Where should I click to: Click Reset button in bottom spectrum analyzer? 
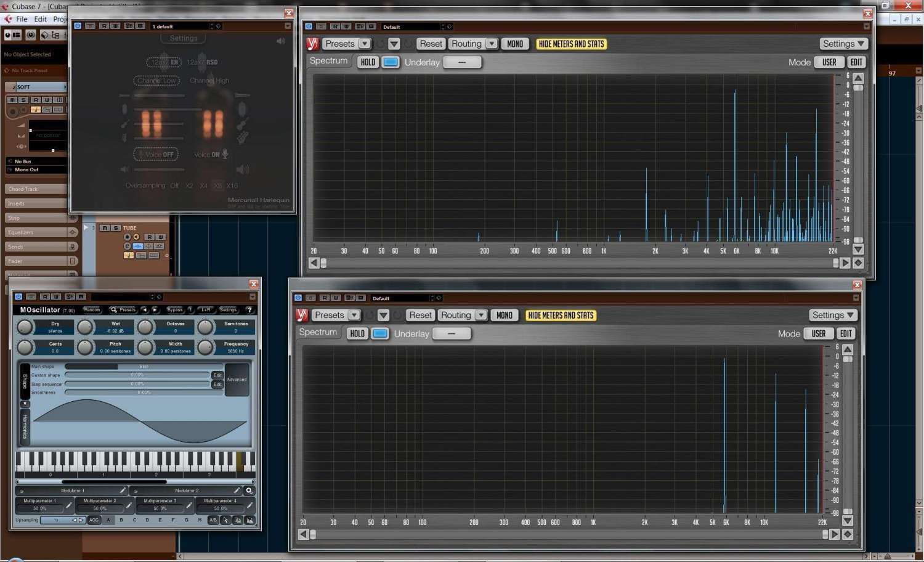coord(420,316)
